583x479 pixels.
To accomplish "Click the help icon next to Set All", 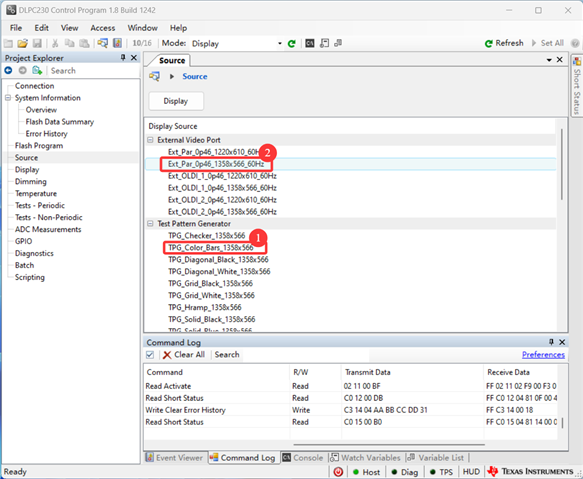I will click(575, 44).
